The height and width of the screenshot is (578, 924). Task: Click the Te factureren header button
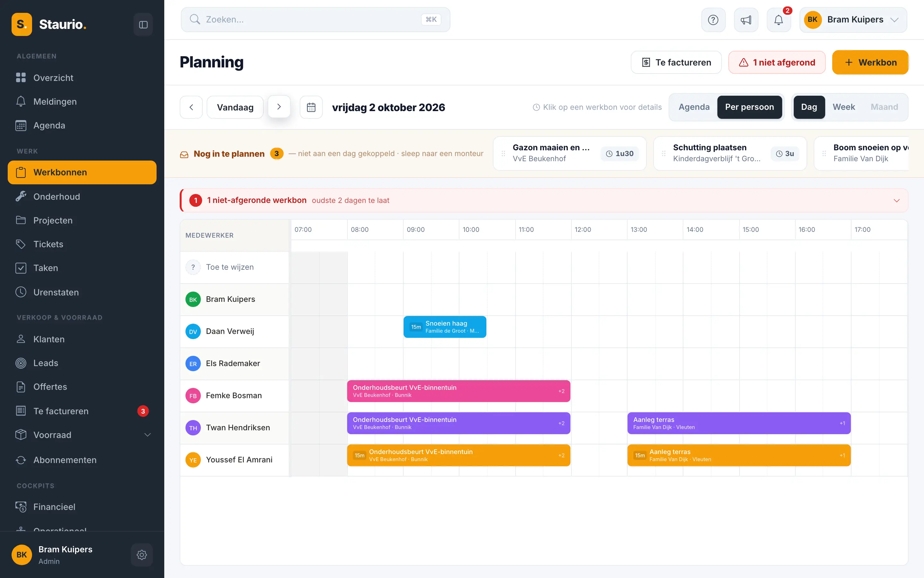[x=676, y=62]
